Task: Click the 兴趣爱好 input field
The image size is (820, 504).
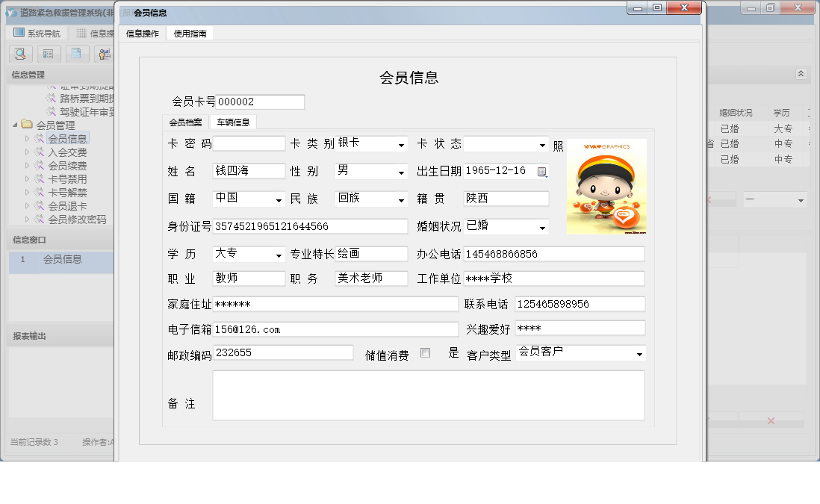Action: pyautogui.click(x=580, y=329)
